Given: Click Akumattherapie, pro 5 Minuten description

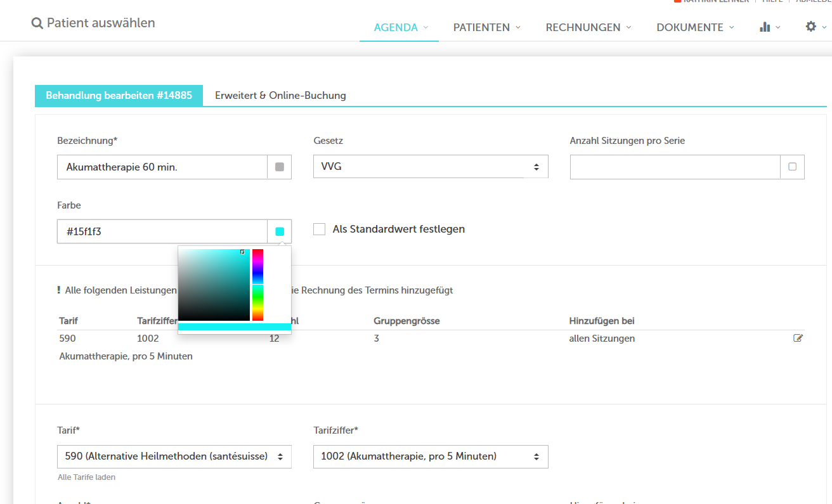Looking at the screenshot, I should 126,356.
